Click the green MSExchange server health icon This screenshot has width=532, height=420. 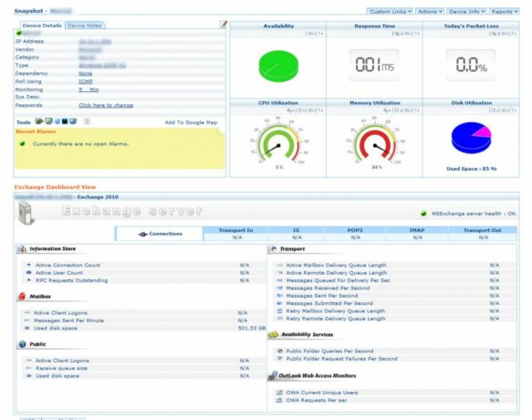pos(423,214)
